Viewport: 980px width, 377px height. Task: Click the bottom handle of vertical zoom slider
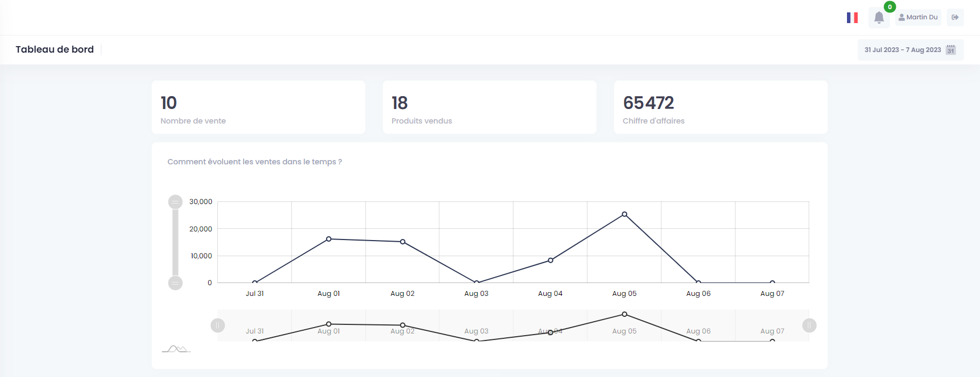click(x=175, y=283)
